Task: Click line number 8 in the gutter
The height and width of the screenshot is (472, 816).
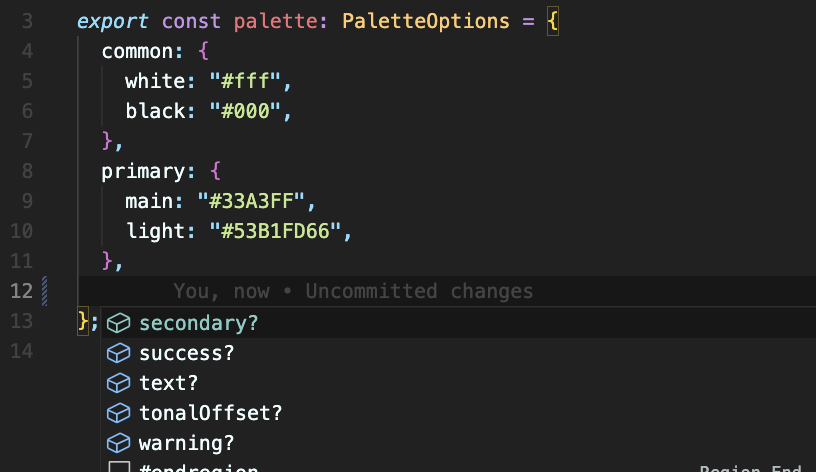Action: pos(26,171)
